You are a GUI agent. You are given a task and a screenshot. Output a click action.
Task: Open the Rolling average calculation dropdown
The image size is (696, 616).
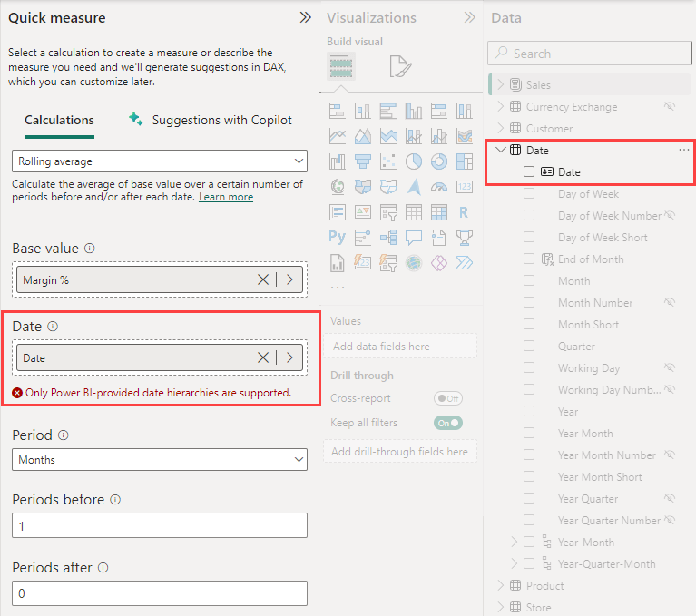(160, 161)
